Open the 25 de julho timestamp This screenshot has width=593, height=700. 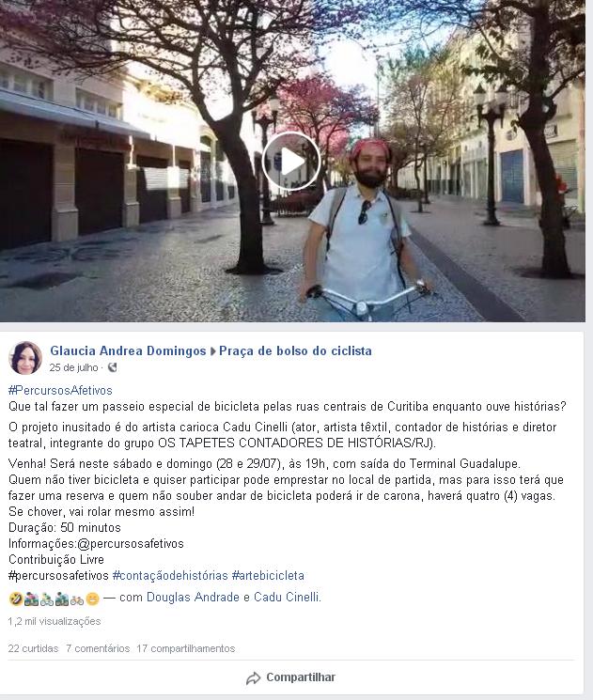click(x=73, y=367)
